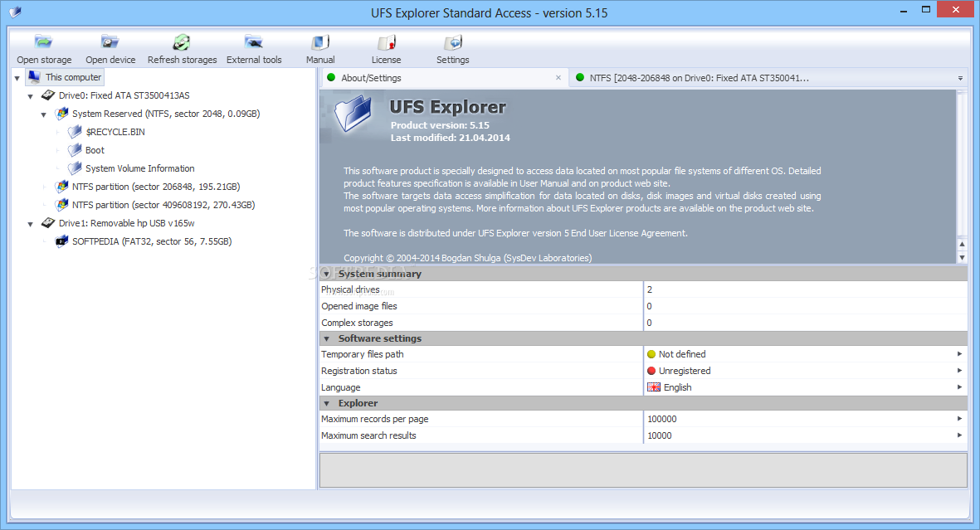Collapse the System Reserved partition node
Viewport: 980px width, 530px height.
[44, 114]
